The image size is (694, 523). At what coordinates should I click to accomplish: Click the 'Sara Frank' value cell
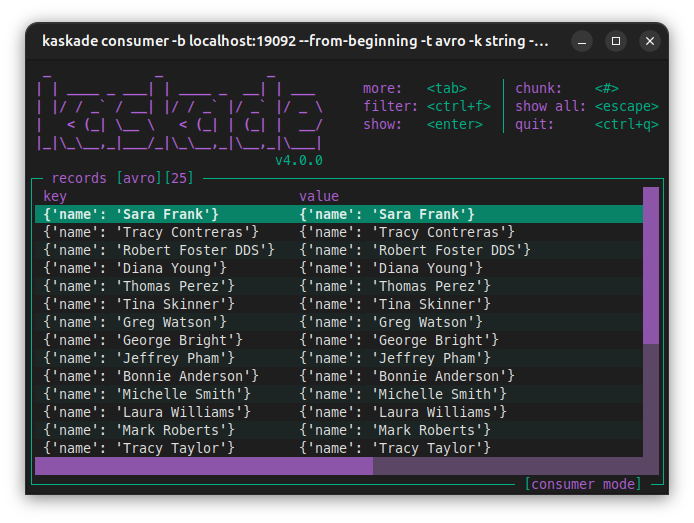pos(387,215)
